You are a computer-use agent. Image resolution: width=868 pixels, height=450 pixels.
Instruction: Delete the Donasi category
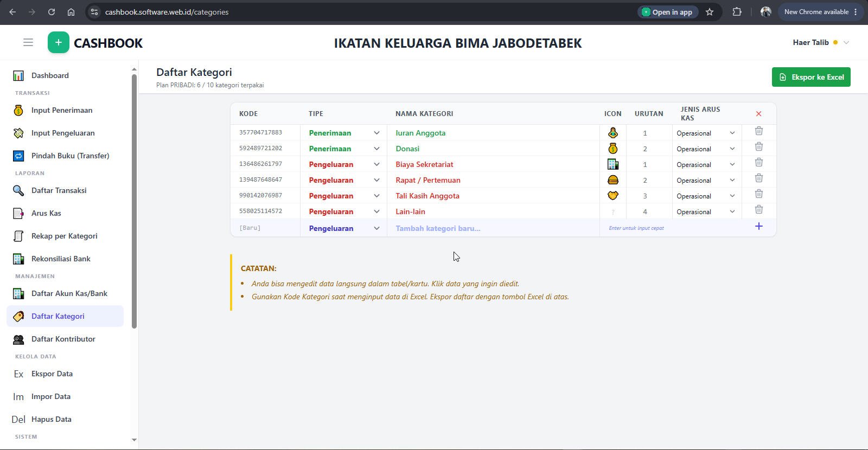759,147
